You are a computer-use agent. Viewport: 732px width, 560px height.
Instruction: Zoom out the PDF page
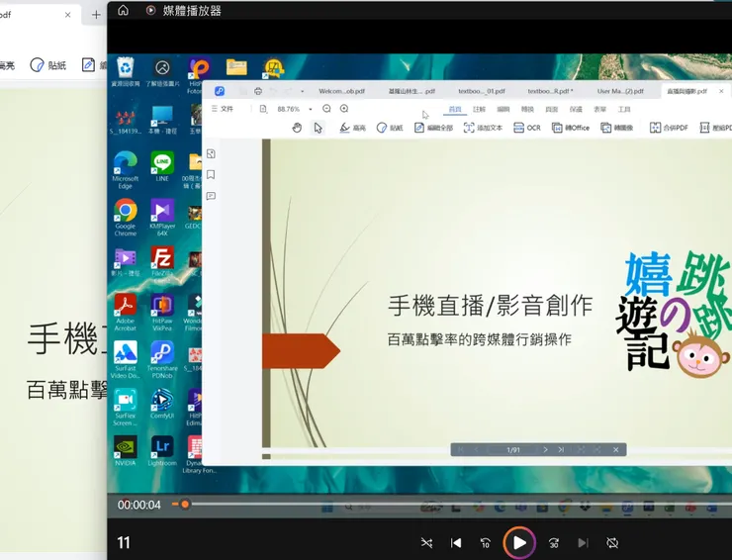coord(326,109)
